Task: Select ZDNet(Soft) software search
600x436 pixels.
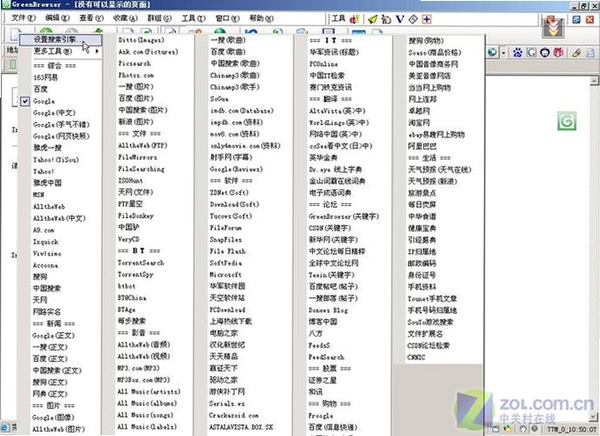Action: point(229,192)
